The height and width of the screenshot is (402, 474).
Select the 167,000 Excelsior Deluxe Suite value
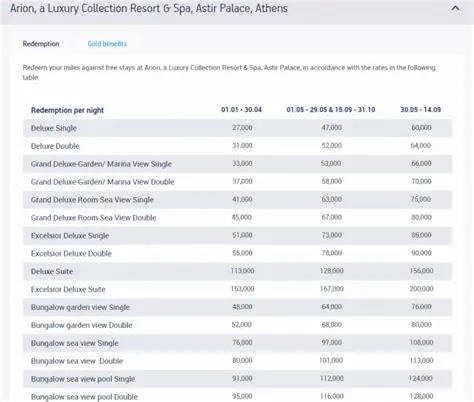(x=331, y=289)
